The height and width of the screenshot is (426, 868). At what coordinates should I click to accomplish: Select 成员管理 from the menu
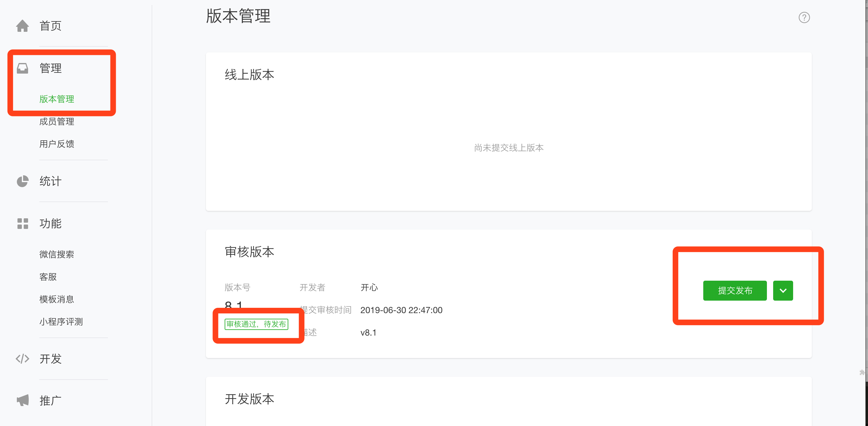point(56,122)
